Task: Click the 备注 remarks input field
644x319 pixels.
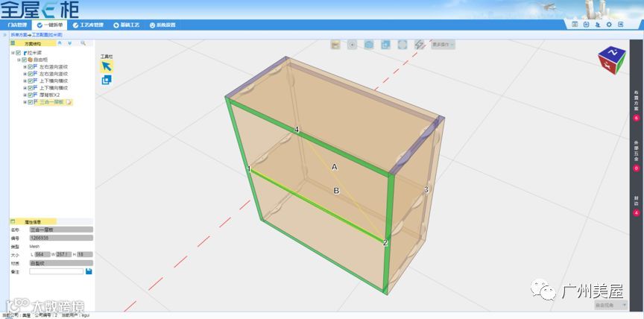Action: pos(56,271)
